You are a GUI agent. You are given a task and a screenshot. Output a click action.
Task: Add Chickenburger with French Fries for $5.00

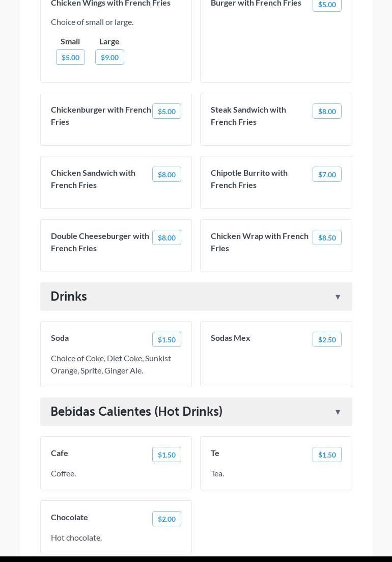pos(166,111)
